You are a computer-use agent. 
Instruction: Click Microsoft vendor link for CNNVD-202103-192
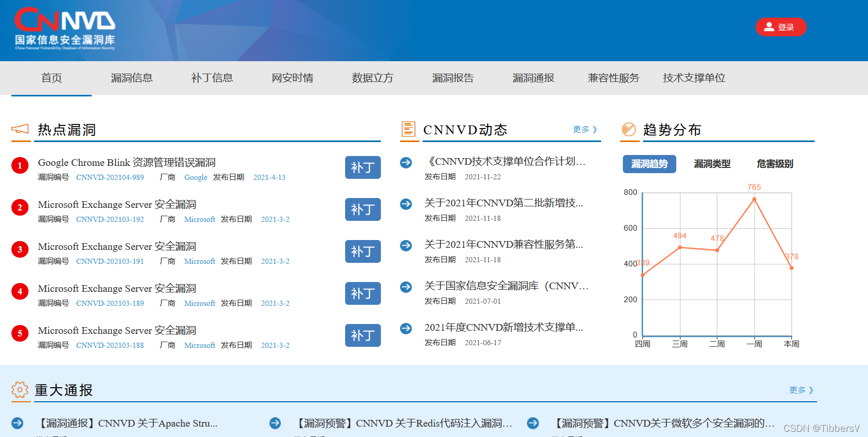[200, 219]
